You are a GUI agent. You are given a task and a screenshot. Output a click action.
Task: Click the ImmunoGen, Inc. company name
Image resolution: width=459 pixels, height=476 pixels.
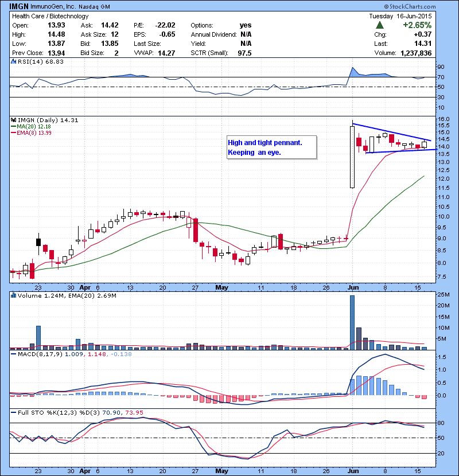click(x=53, y=7)
